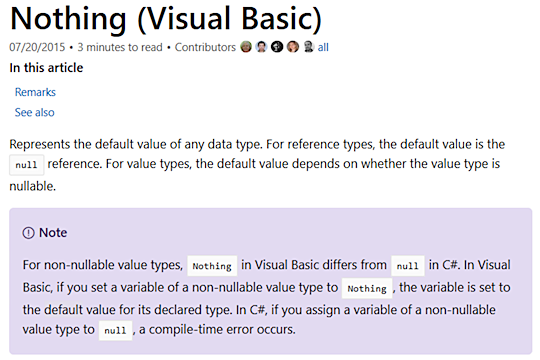Click the 'Nothing (Visual Basic)' page title
Image resolution: width=540 pixels, height=360 pixels.
[166, 19]
